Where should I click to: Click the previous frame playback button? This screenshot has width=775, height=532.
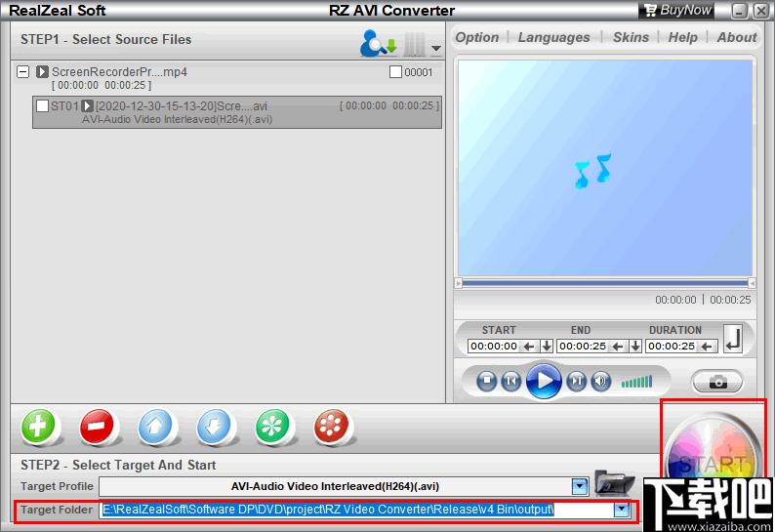pos(511,381)
